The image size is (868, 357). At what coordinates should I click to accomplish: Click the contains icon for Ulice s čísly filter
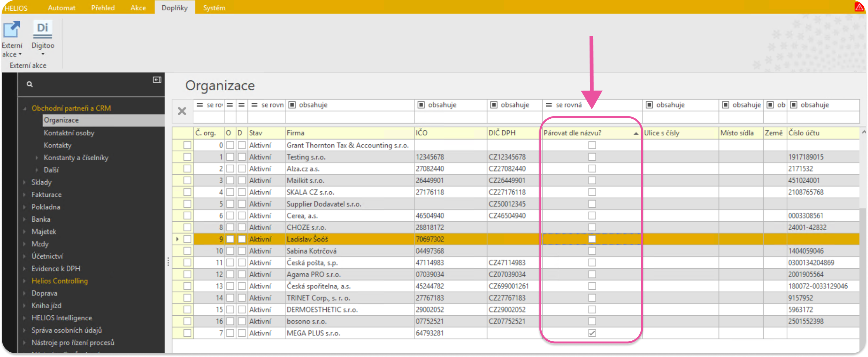click(649, 105)
